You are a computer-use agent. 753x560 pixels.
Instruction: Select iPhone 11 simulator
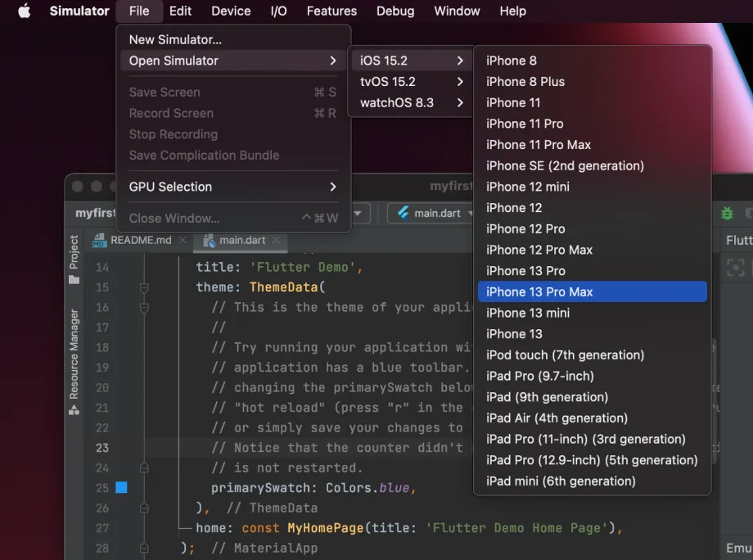(x=592, y=103)
